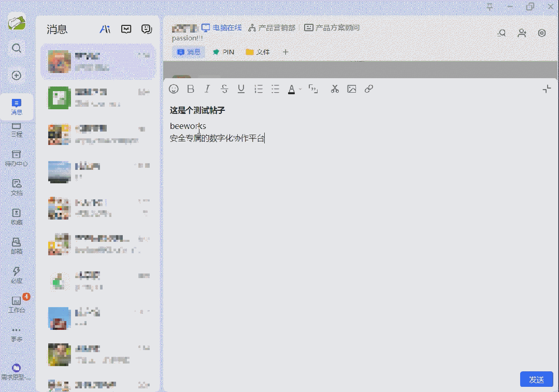Insert an image into the post

[351, 89]
